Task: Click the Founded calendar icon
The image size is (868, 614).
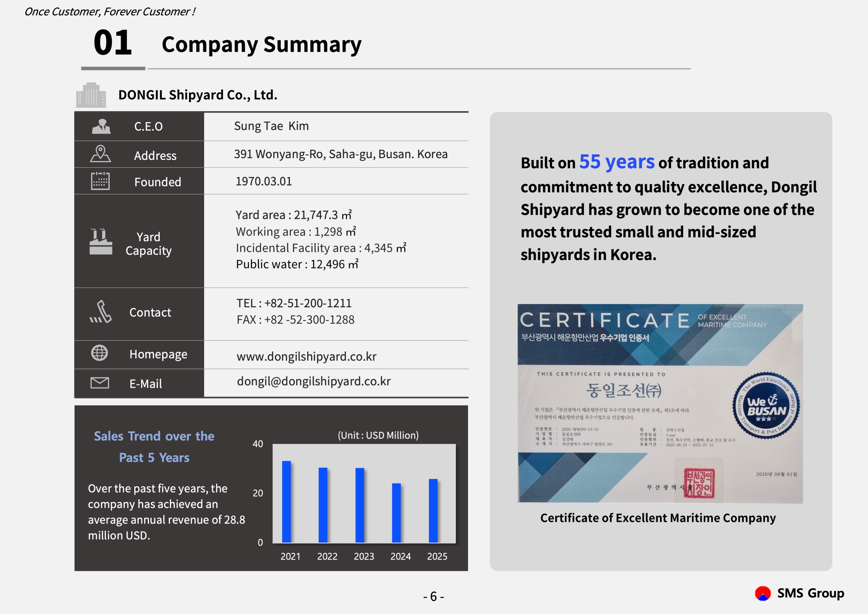Action: pos(100,181)
